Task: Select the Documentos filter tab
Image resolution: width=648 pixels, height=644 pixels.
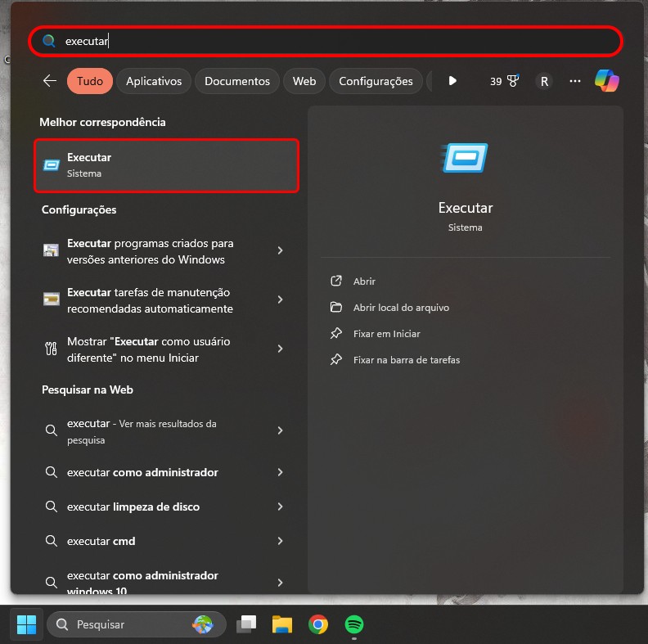Action: (x=236, y=81)
